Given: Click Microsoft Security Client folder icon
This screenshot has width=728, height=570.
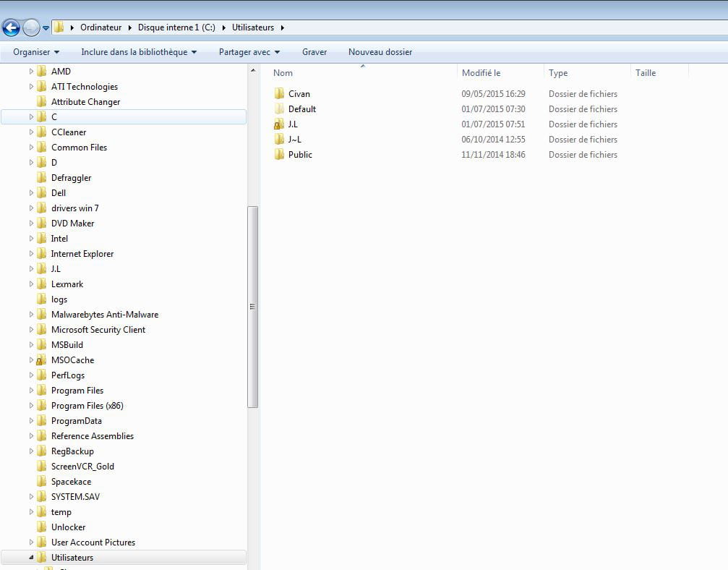Looking at the screenshot, I should point(42,330).
